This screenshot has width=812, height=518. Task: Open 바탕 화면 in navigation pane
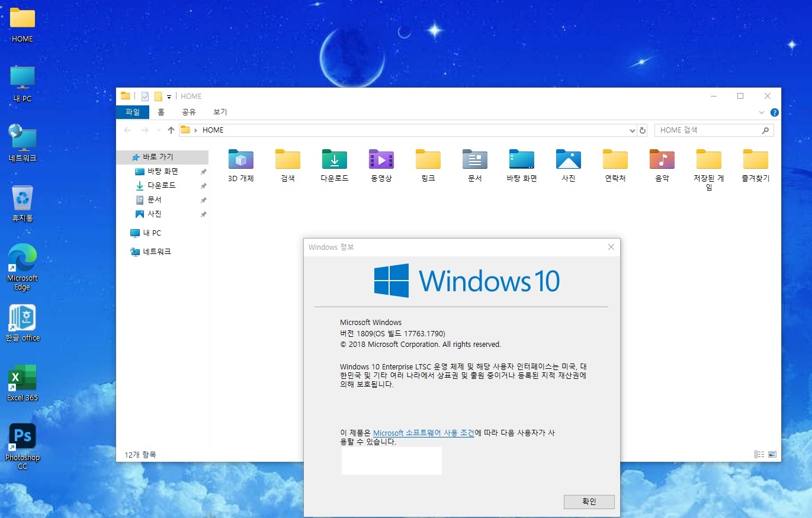(x=163, y=171)
